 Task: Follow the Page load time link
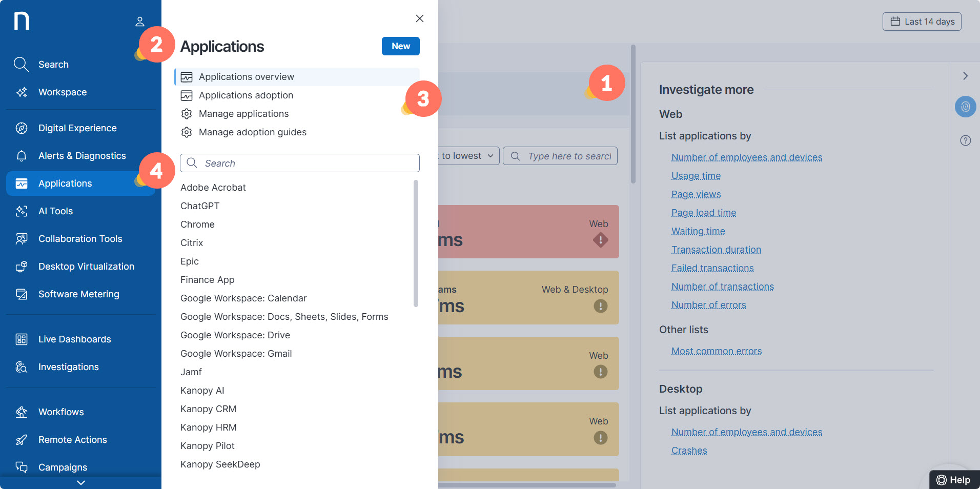pos(703,213)
